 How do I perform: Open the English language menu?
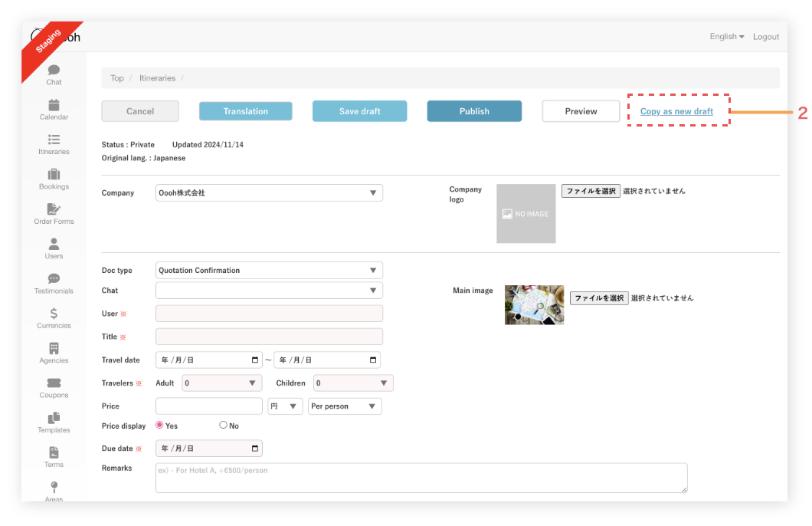[x=726, y=37]
